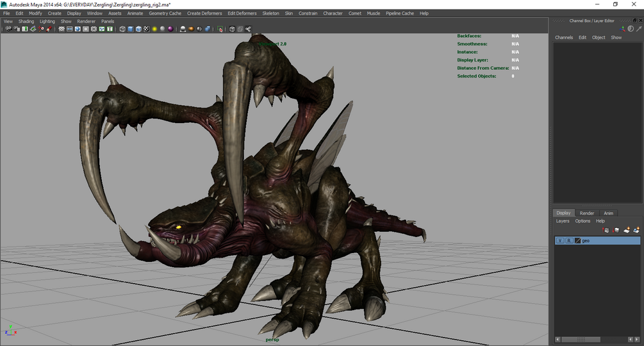Enable wireframe shading cube icon
Screen dimensions: 644x346
point(122,29)
